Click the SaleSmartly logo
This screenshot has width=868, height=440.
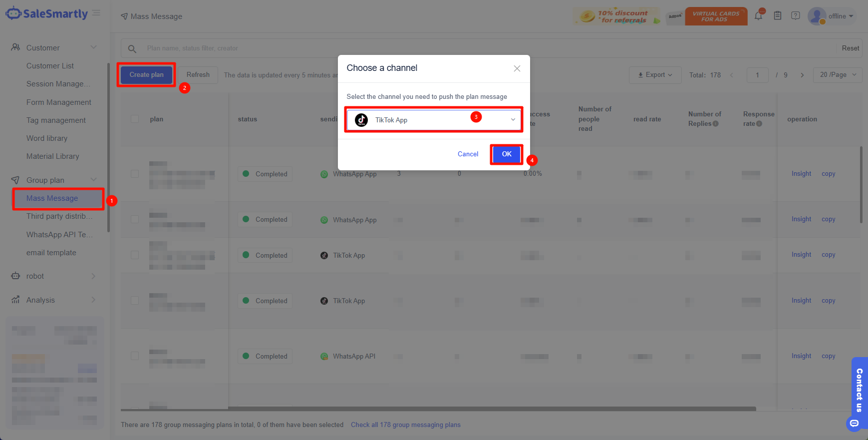pyautogui.click(x=46, y=13)
